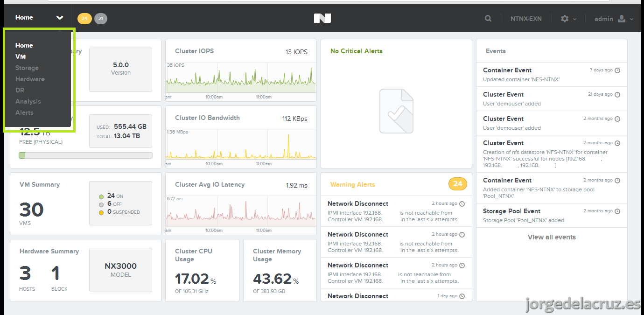This screenshot has width=644, height=315.
Task: Collapse the Home navigation dropdown arrow
Action: (x=60, y=18)
